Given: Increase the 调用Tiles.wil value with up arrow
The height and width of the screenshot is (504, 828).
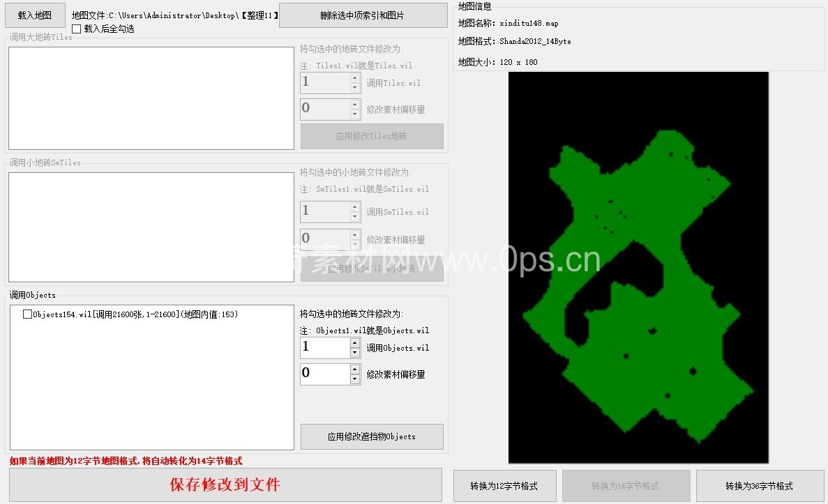Looking at the screenshot, I should click(355, 78).
